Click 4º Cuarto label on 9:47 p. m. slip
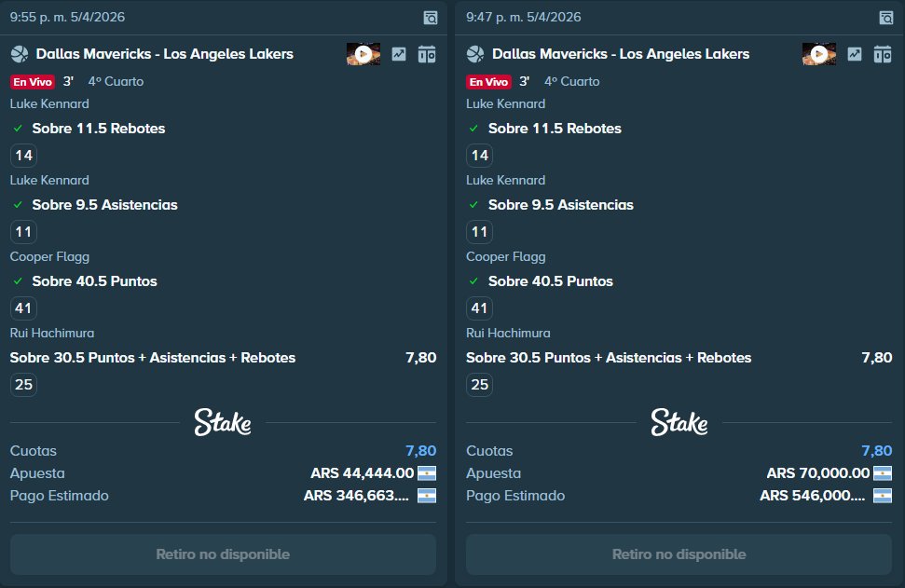905x588 pixels. (572, 81)
